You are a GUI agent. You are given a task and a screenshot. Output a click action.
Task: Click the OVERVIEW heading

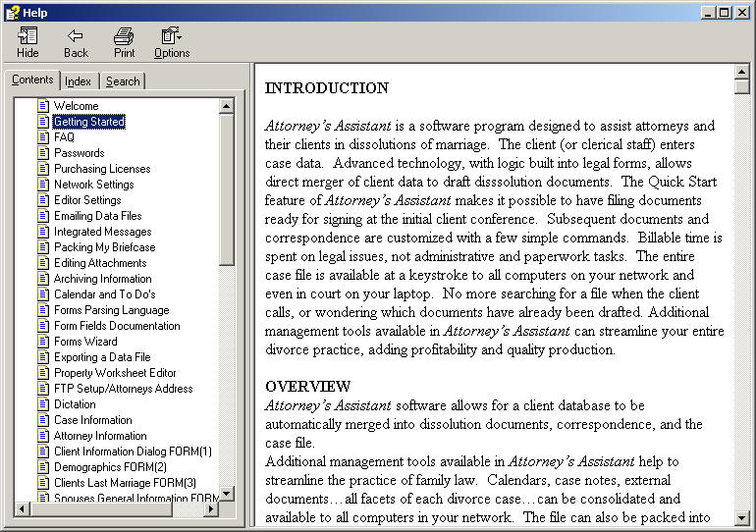(x=307, y=387)
